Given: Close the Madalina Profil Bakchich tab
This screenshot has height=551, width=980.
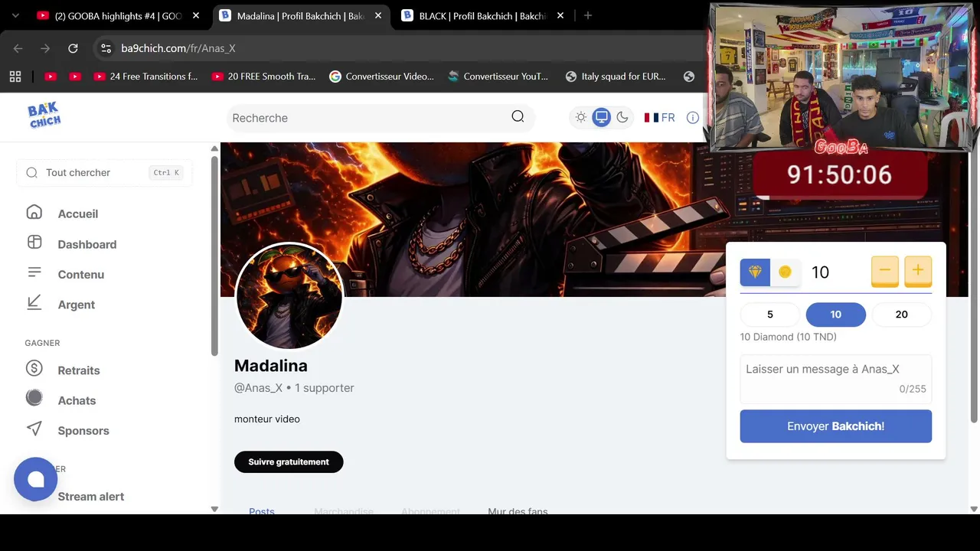Looking at the screenshot, I should [378, 15].
